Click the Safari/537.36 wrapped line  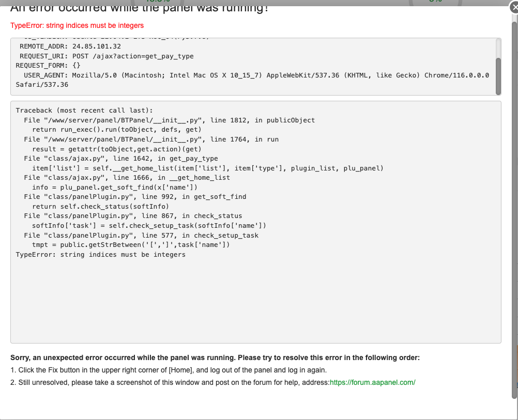pyautogui.click(x=42, y=85)
